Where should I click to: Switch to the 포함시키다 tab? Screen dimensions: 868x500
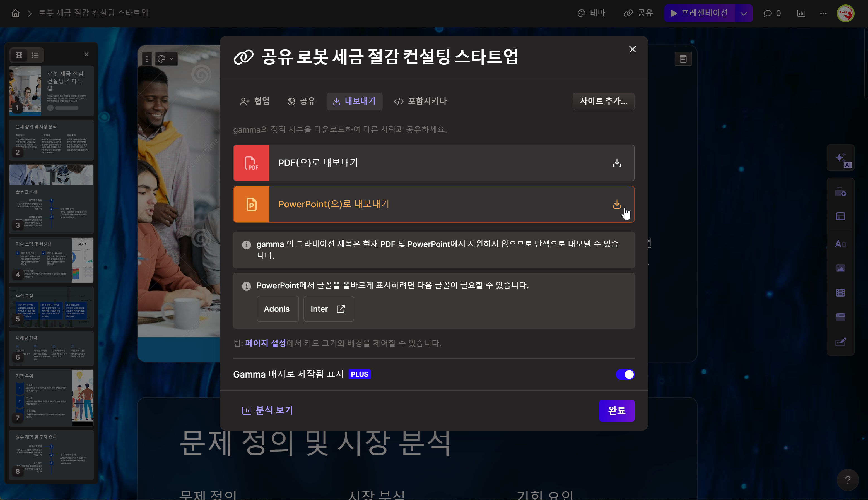420,101
